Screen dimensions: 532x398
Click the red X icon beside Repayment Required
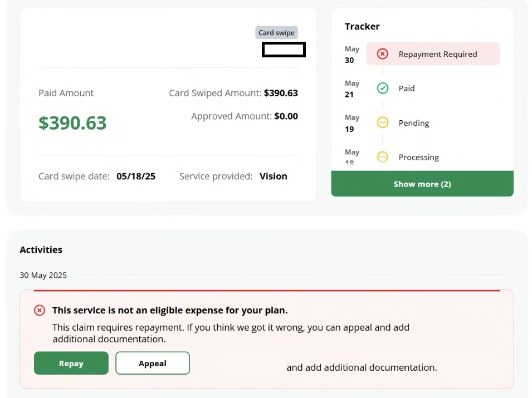point(382,54)
